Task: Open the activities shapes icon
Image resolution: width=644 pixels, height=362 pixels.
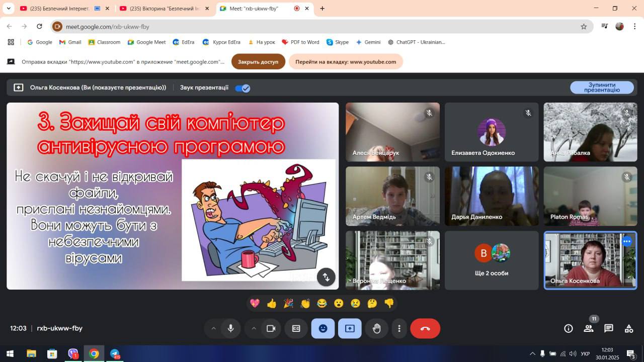Action: tap(629, 328)
